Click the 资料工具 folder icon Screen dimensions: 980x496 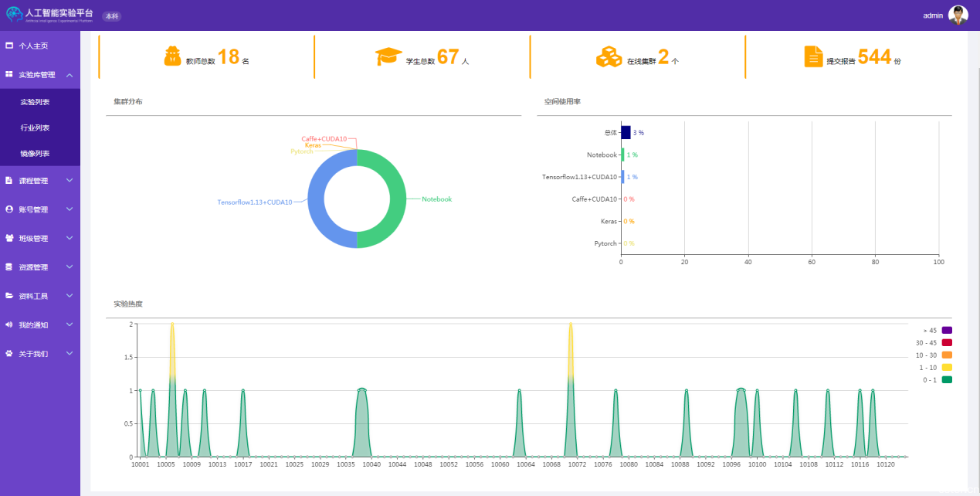pos(9,296)
